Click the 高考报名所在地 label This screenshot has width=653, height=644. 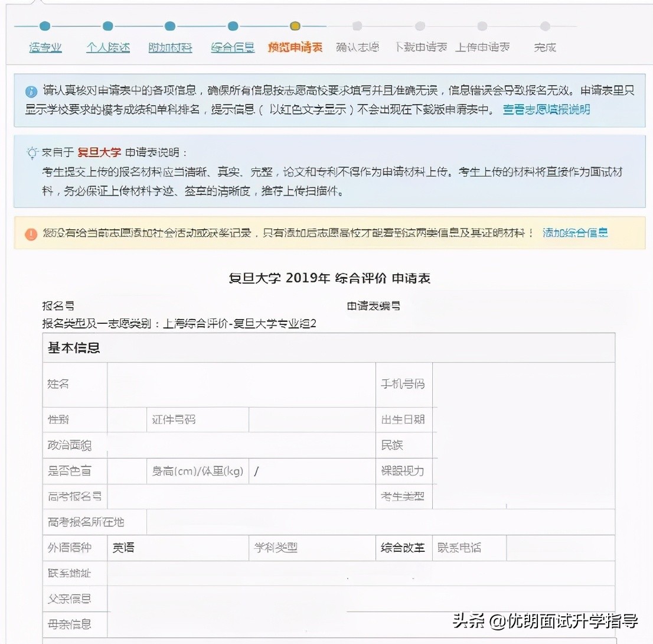coord(86,522)
